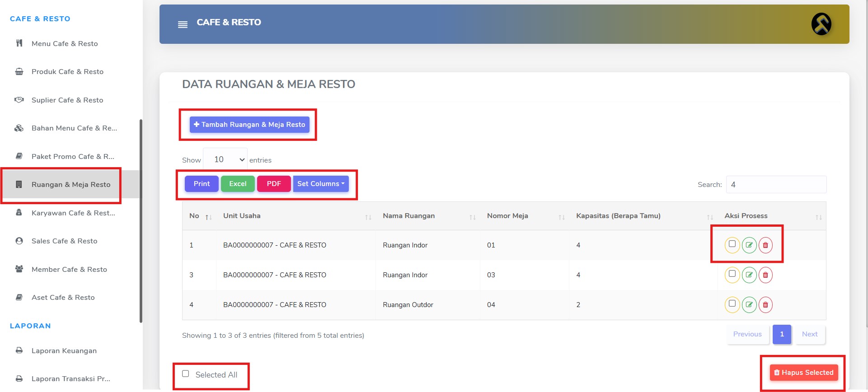Click the LAPORAN section heading
The image size is (868, 392).
(x=30, y=326)
